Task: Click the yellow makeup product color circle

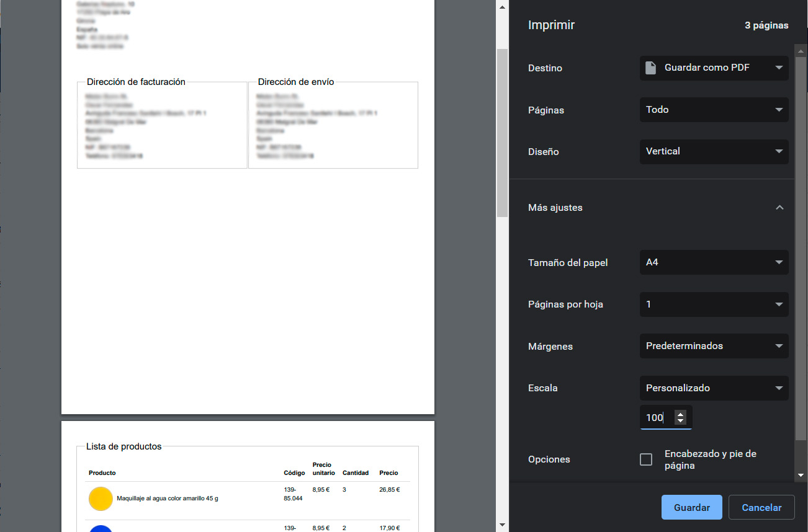Action: click(101, 499)
